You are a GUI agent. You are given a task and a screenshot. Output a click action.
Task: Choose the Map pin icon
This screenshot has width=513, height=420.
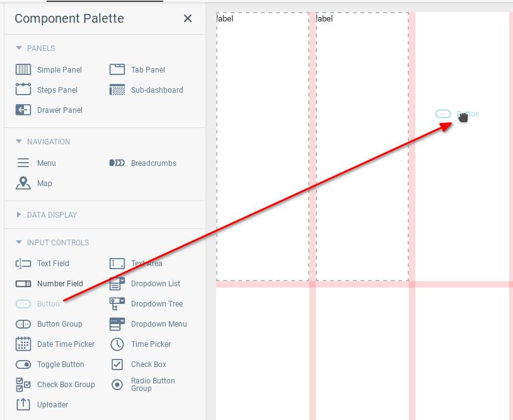(x=23, y=183)
